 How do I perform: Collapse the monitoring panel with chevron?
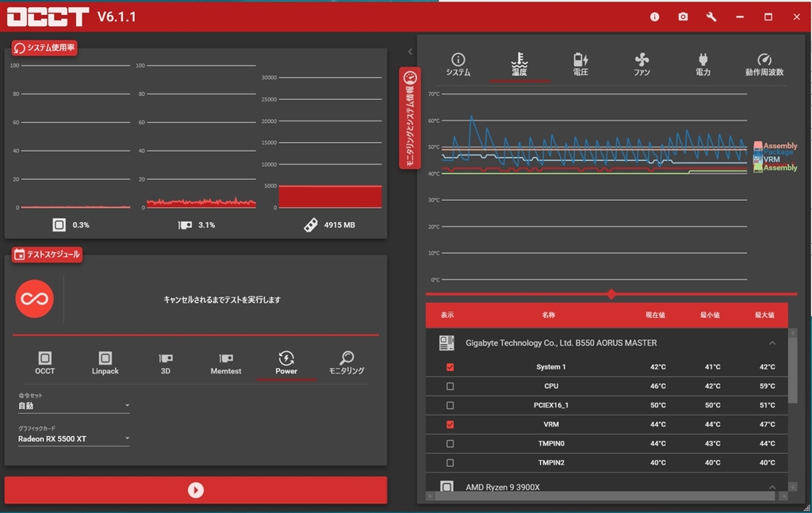click(410, 52)
